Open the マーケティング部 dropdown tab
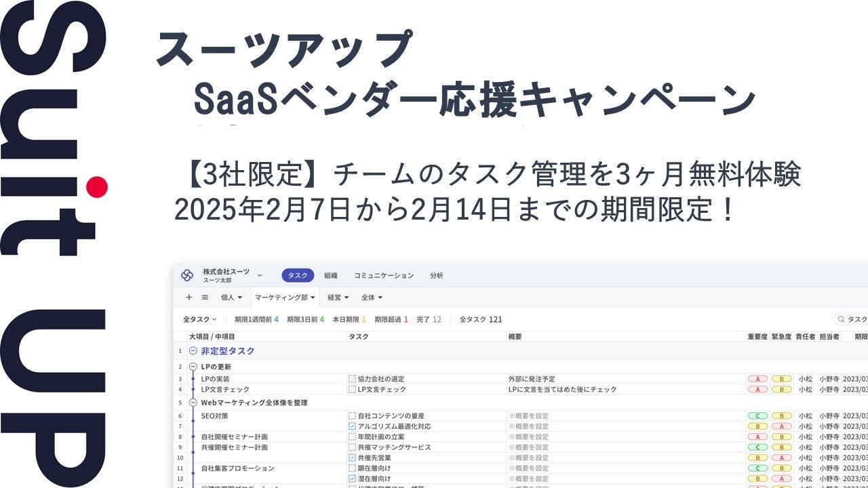Viewport: 868px width, 488px height. pyautogui.click(x=285, y=297)
